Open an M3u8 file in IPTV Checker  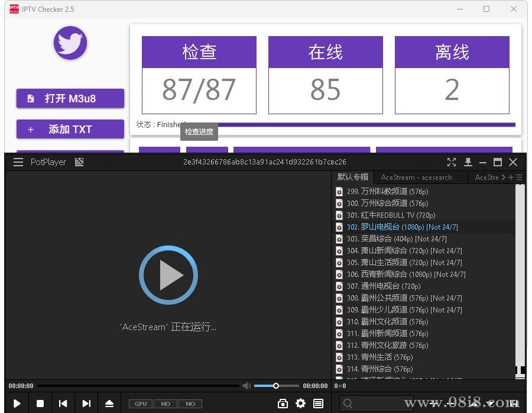pyautogui.click(x=70, y=98)
